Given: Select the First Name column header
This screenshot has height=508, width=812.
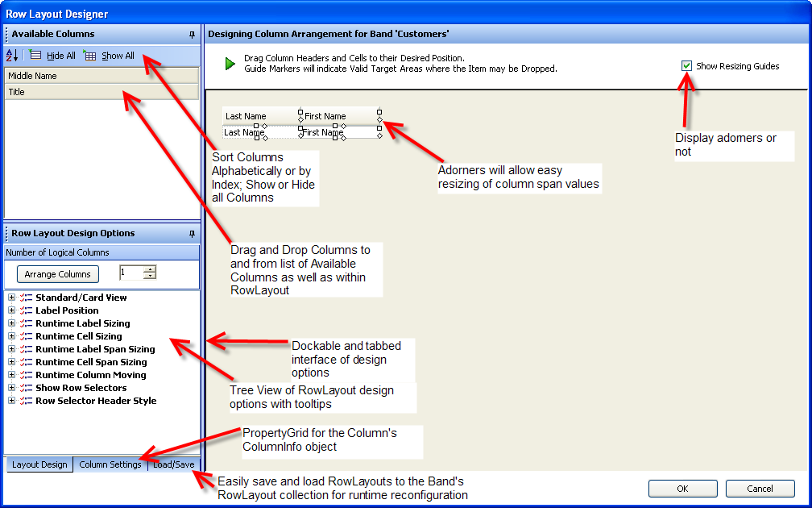Looking at the screenshot, I should point(339,116).
